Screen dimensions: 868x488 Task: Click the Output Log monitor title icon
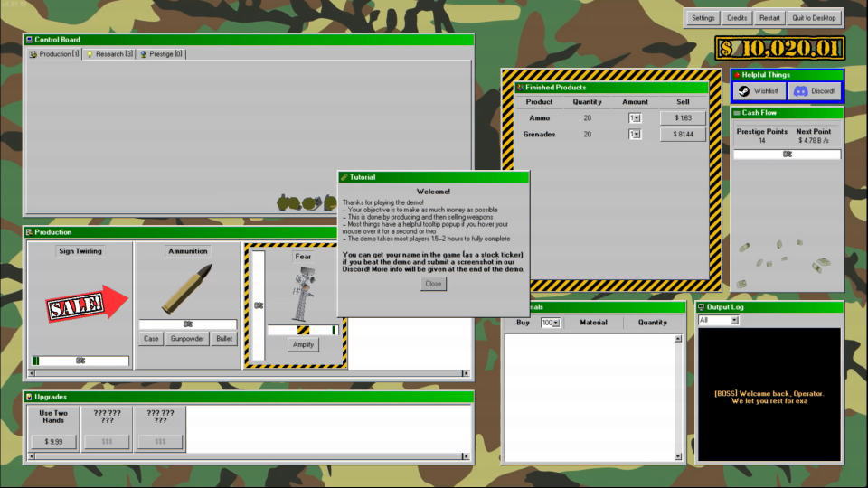[x=703, y=307]
